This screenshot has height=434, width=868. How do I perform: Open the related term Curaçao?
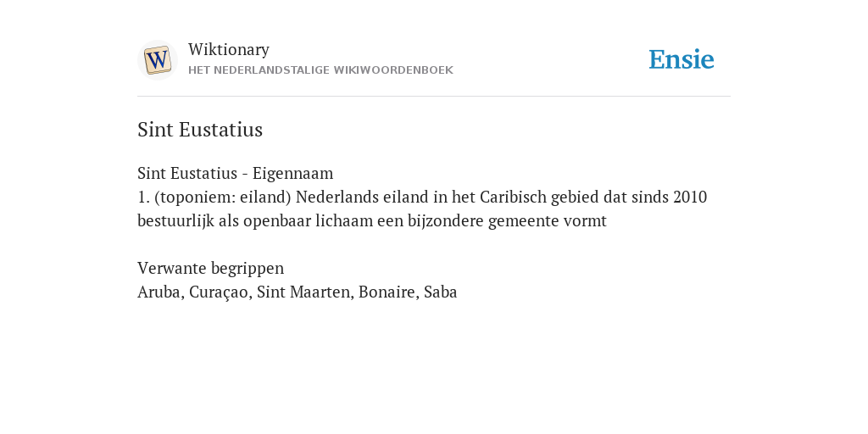219,292
